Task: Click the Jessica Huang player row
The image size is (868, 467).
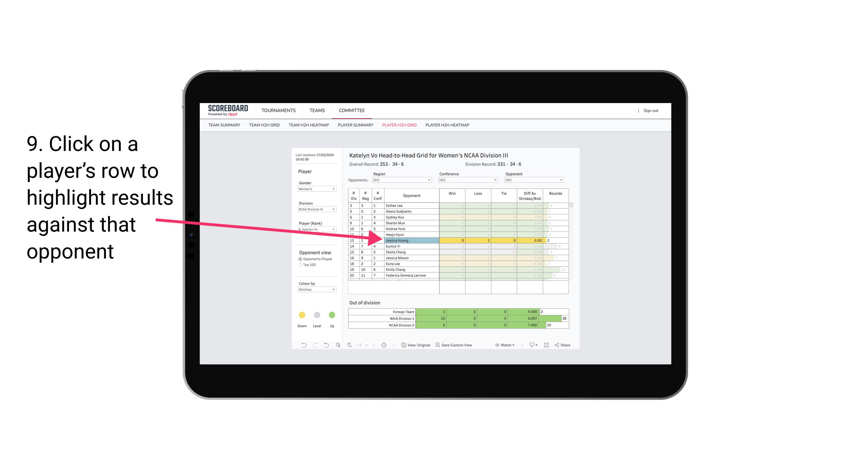Action: [x=409, y=240]
